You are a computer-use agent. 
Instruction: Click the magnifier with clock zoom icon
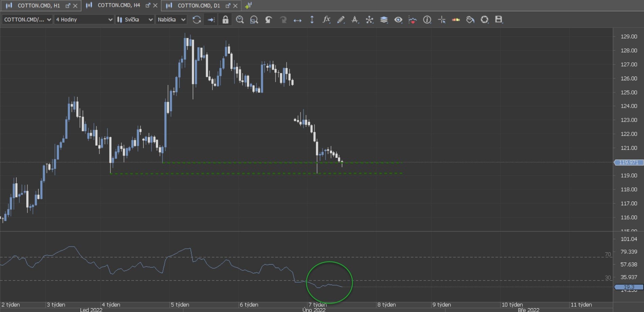(240, 20)
